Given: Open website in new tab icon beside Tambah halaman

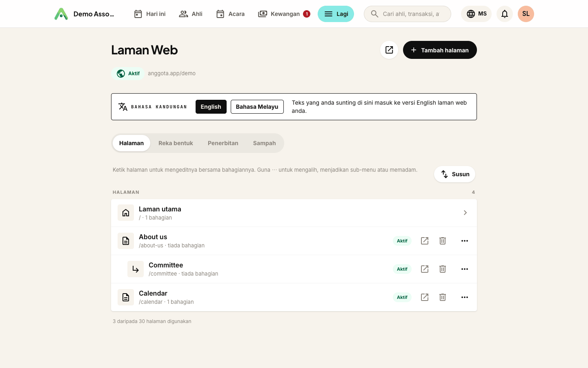Looking at the screenshot, I should 389,50.
